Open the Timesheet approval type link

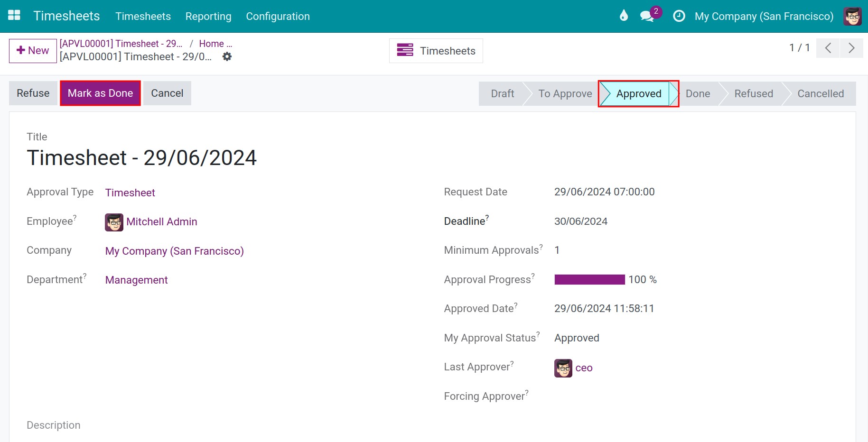[x=130, y=193]
